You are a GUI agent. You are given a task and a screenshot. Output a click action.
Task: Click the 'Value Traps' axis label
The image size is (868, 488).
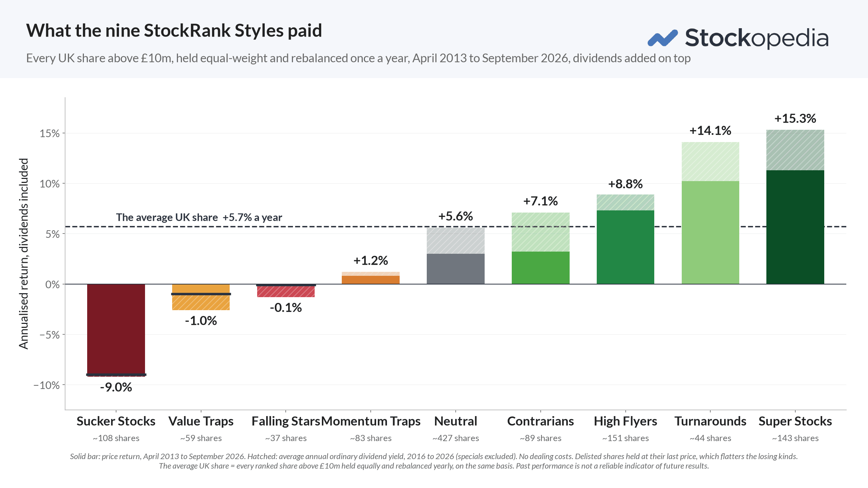(201, 421)
